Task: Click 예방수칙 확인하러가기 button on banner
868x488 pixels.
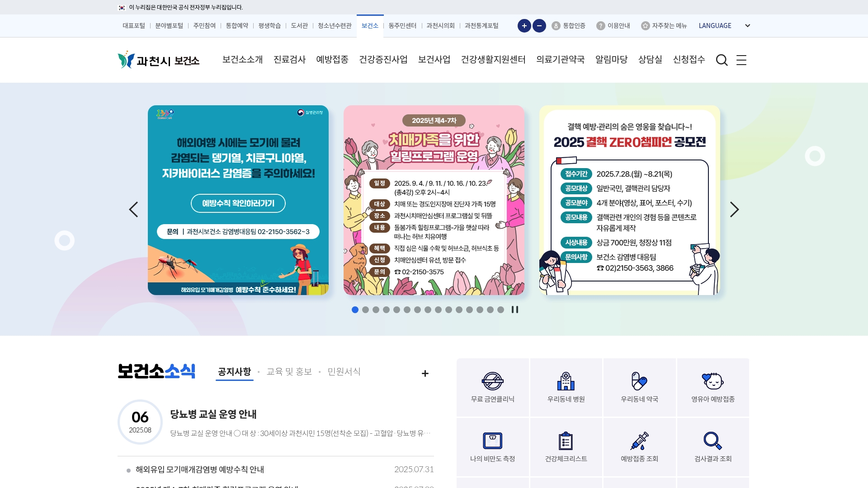Action: (238, 203)
